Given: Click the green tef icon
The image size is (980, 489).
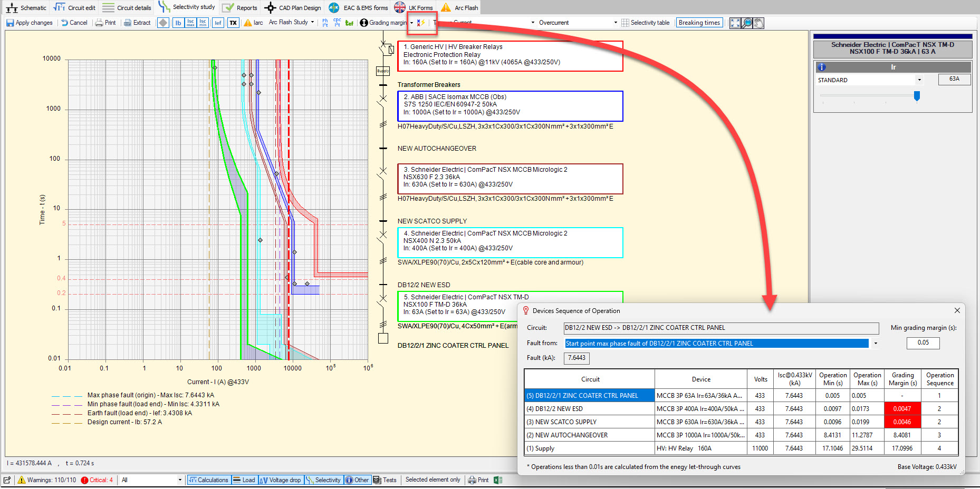Looking at the screenshot, I should pyautogui.click(x=349, y=23).
